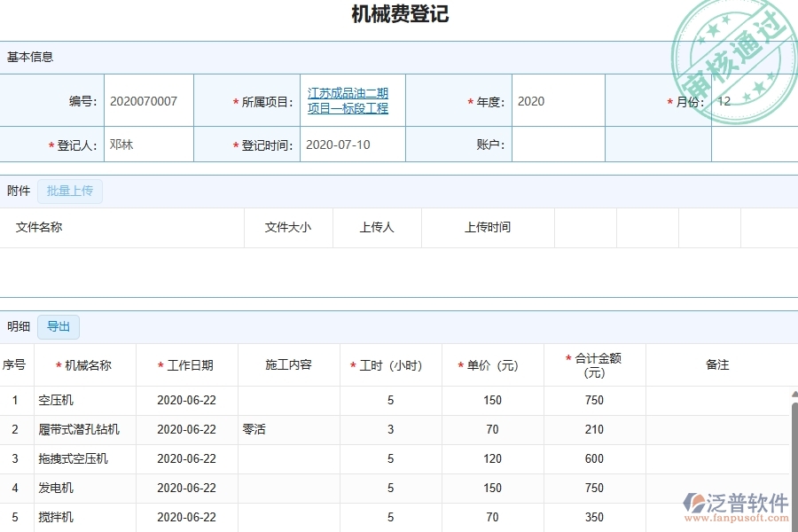Select the 空压机 machinery row
The width and height of the screenshot is (798, 532).
coord(56,400)
